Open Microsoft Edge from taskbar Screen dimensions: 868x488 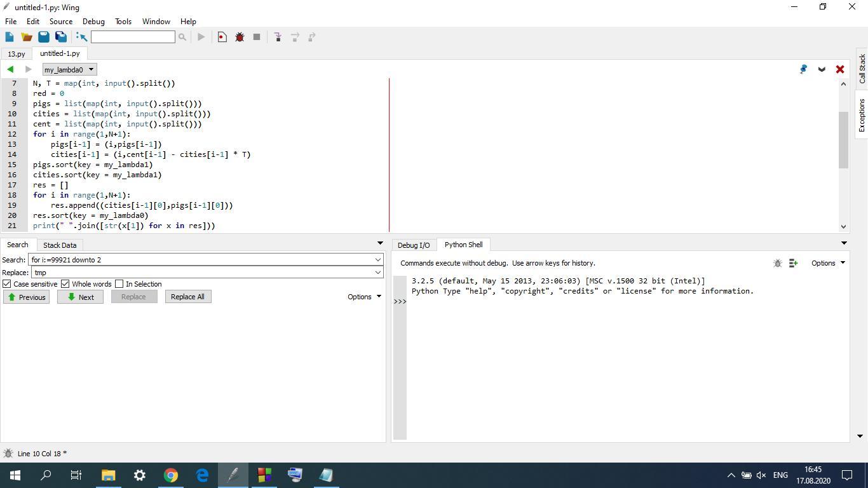coord(202,475)
